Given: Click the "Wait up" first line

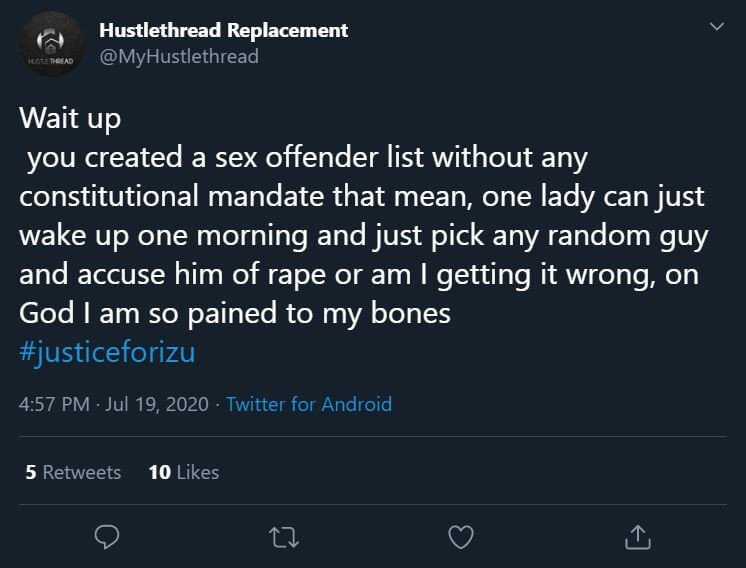Looking at the screenshot, I should pyautogui.click(x=70, y=118).
